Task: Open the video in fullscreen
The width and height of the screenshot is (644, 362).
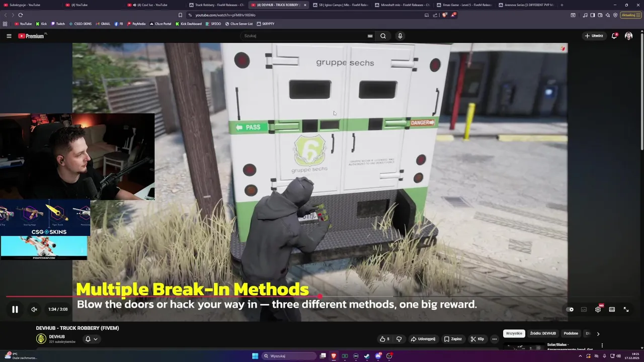Action: (x=626, y=309)
